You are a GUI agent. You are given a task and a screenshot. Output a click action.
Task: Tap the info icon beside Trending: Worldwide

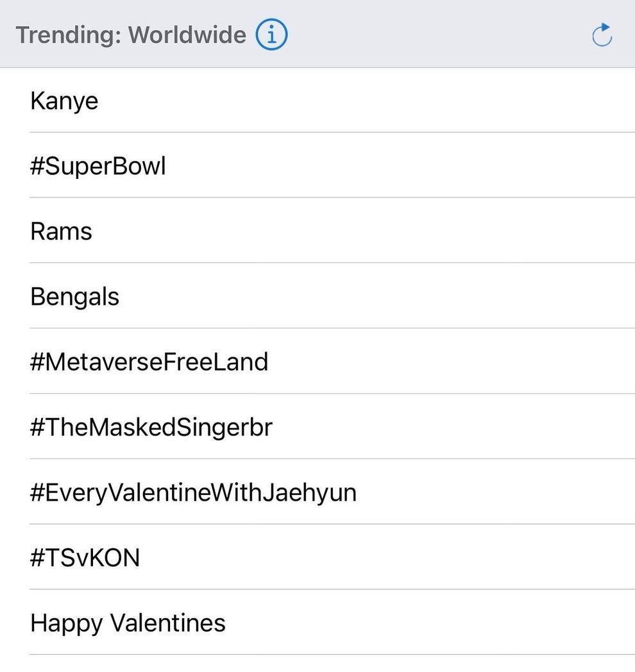[x=271, y=35]
